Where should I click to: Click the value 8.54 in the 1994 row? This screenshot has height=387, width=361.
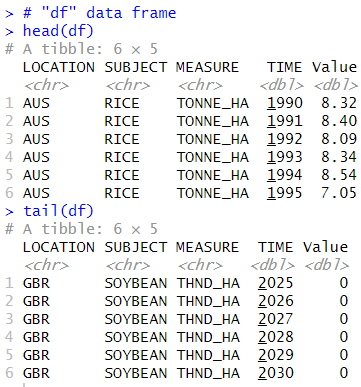(x=339, y=175)
